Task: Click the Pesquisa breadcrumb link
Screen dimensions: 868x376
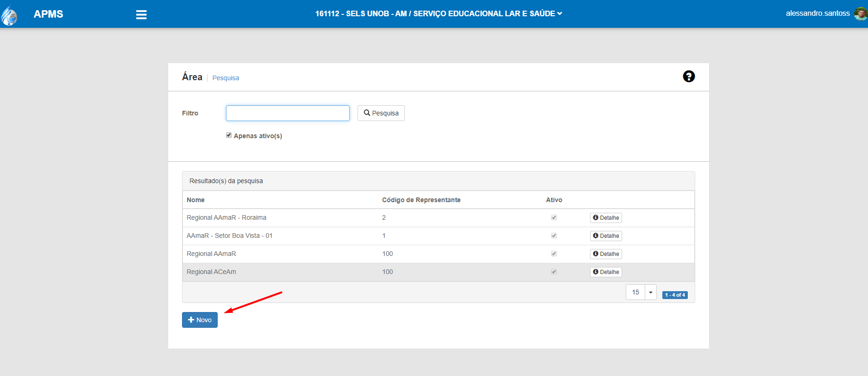Action: 226,78
